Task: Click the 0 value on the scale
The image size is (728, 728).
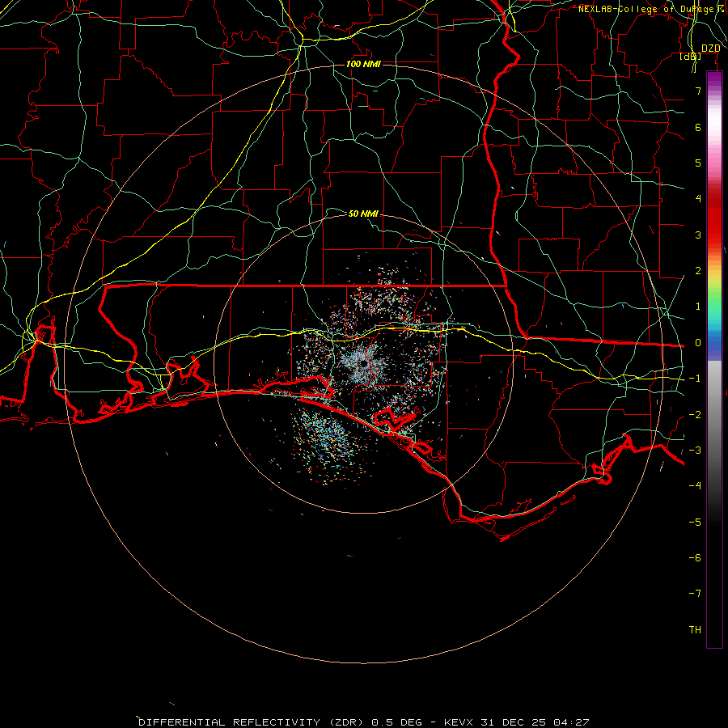Action: pyautogui.click(x=698, y=343)
